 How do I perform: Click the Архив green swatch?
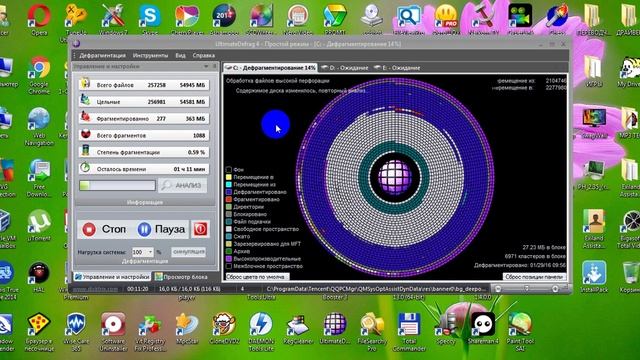click(229, 251)
